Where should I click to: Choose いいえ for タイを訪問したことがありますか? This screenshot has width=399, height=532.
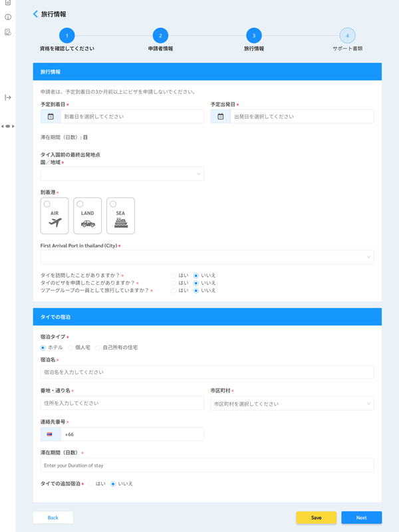[x=196, y=276]
